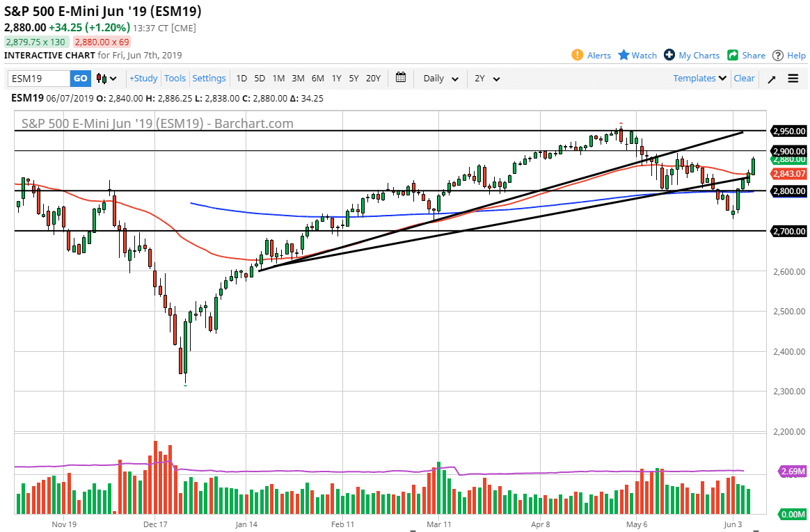The image size is (810, 532).
Task: Click the My Charts plus icon
Action: click(669, 55)
